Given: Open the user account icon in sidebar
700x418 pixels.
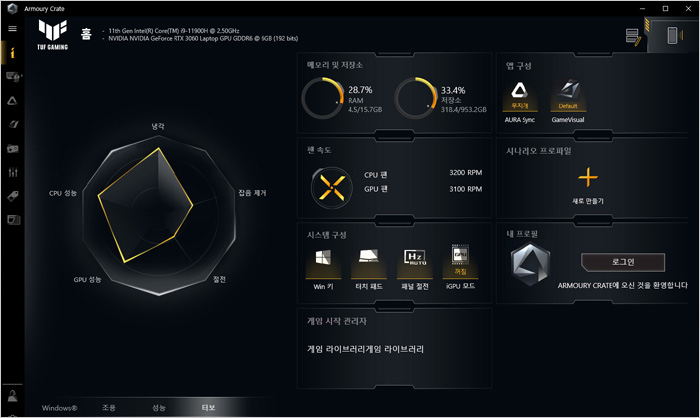Looking at the screenshot, I should [12, 396].
